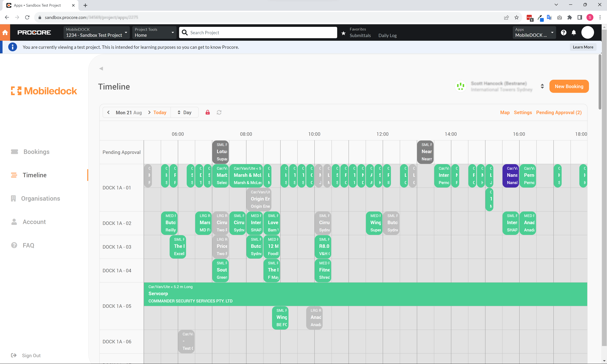Toggle the user organisation switcher arrows
607x364 pixels.
(x=542, y=86)
